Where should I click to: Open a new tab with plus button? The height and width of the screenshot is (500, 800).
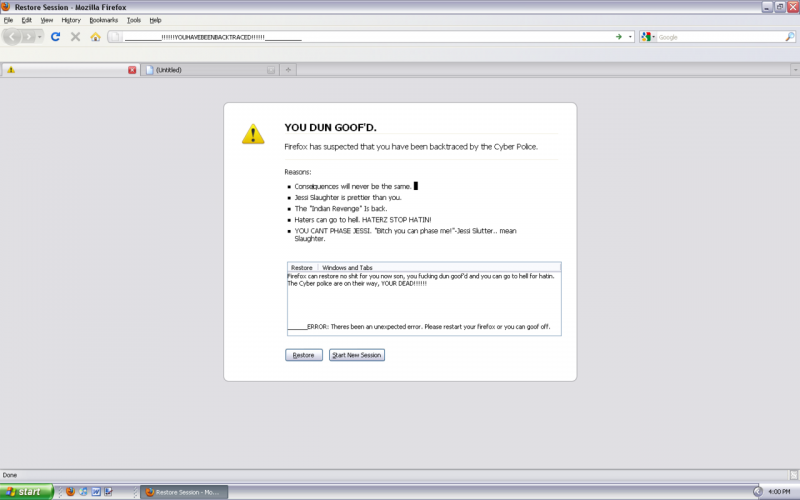tap(288, 70)
